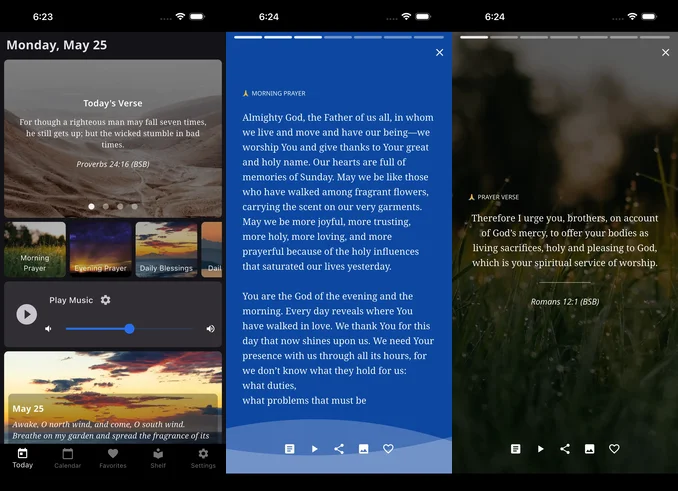This screenshot has height=491, width=678.
Task: Select the third carousel dot under Today's Verse
Action: pyautogui.click(x=120, y=207)
